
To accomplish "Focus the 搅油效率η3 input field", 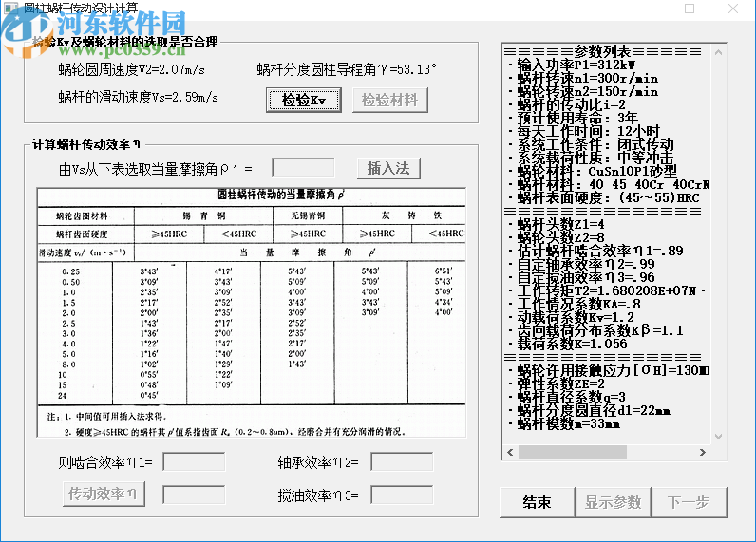I will 402,495.
